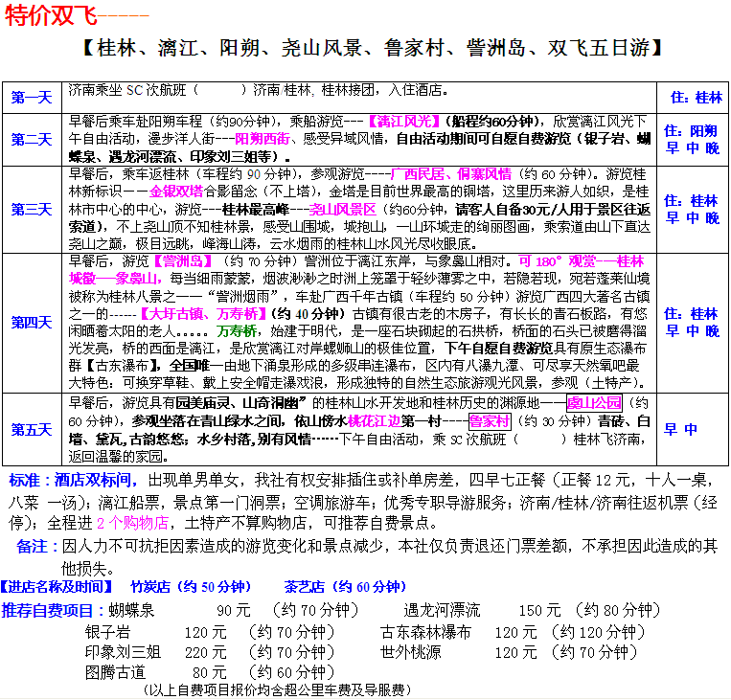Click the 第三天 row label
This screenshot has height=700, width=731.
tap(32, 210)
